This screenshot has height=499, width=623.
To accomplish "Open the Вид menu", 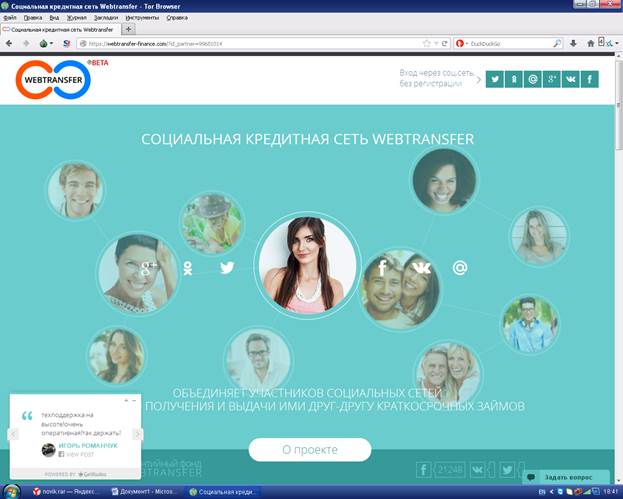I will point(54,18).
